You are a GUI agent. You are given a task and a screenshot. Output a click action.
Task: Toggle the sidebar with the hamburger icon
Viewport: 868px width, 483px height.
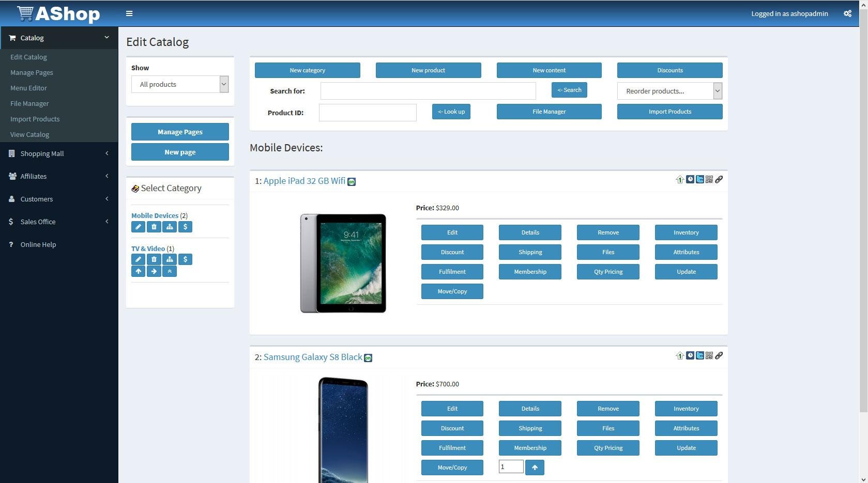[129, 13]
